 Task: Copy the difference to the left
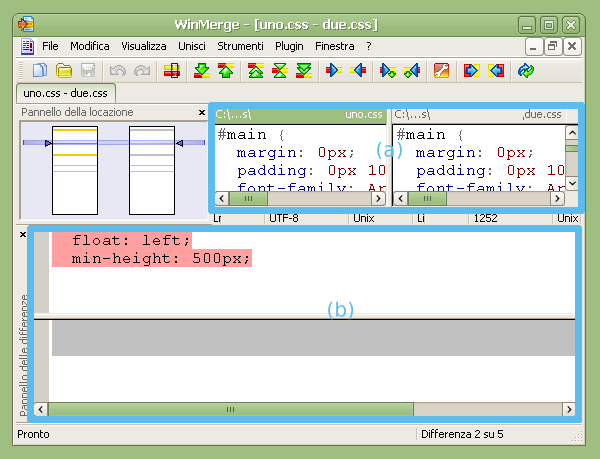[x=359, y=70]
